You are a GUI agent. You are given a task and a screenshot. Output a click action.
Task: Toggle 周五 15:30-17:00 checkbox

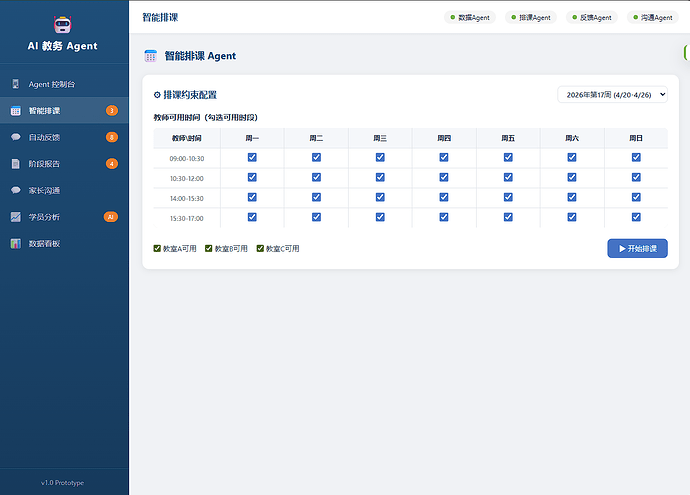click(508, 217)
